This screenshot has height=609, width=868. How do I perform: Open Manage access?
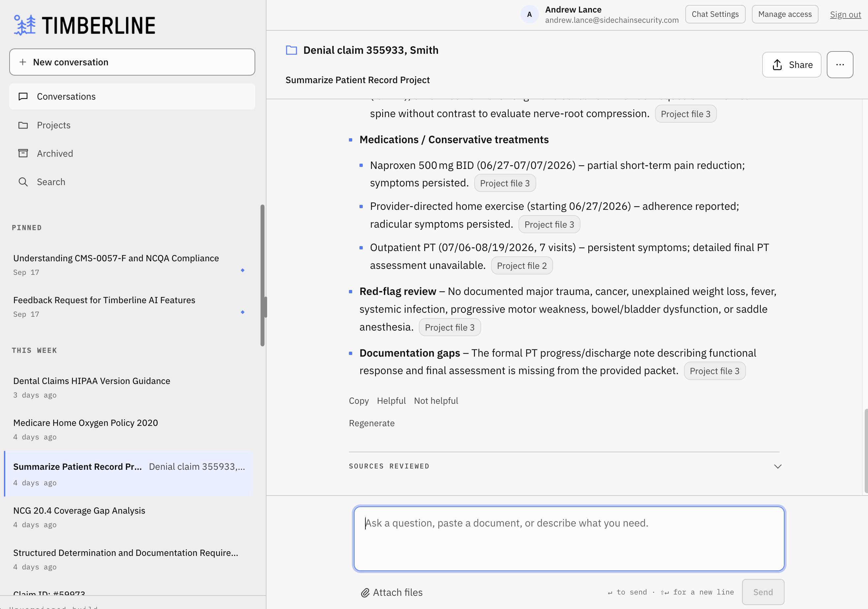tap(785, 15)
